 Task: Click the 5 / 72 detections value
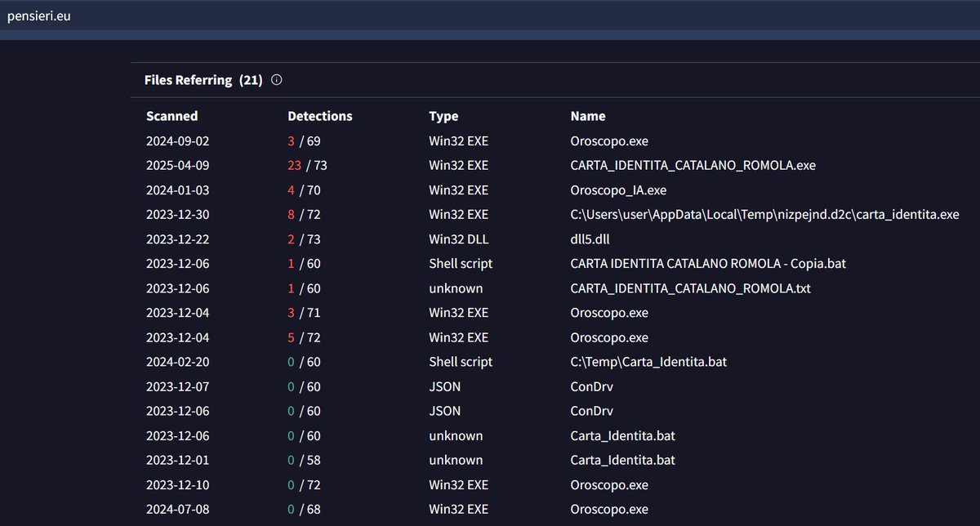click(x=304, y=337)
